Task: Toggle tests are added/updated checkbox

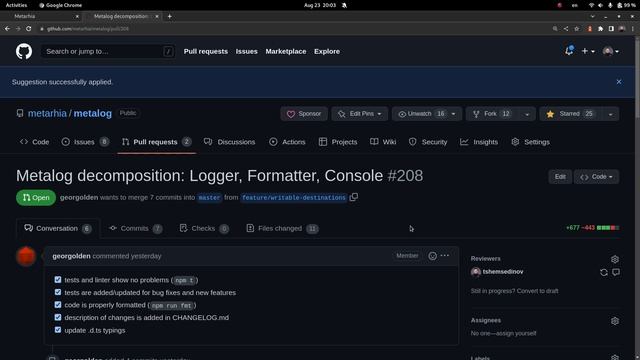Action: coord(58,292)
